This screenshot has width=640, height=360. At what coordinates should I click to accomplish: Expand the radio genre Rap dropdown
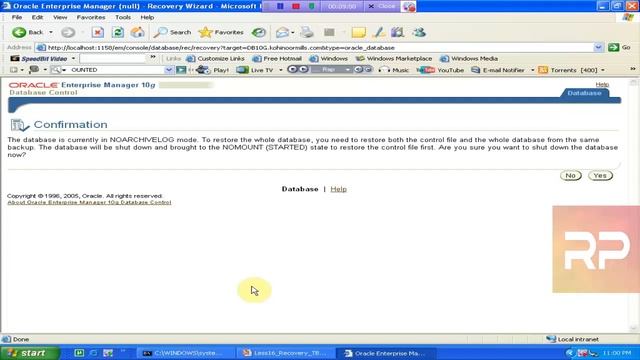(x=348, y=70)
